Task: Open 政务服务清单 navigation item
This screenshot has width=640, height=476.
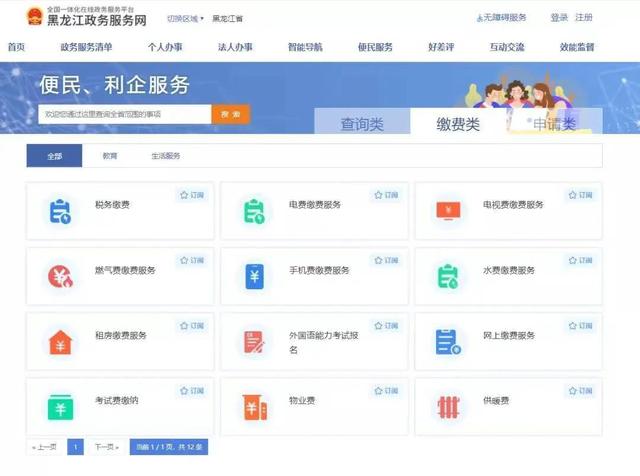Action: pos(86,47)
